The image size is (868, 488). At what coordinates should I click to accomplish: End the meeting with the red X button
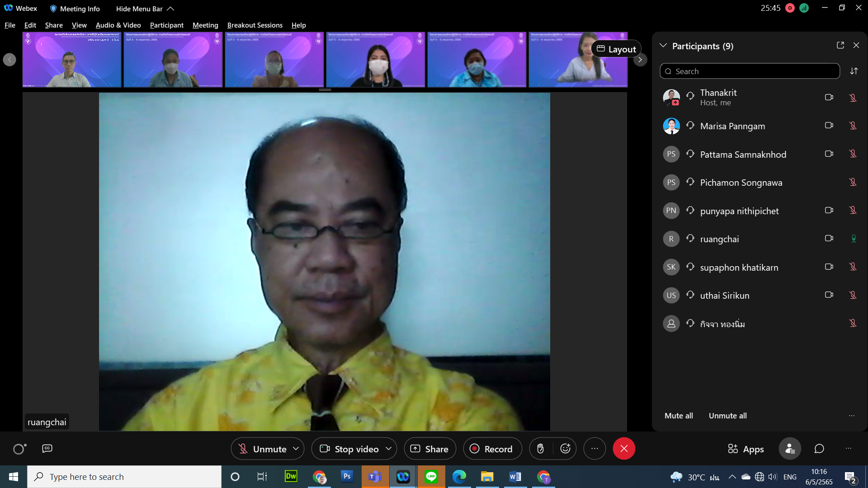tap(624, 449)
